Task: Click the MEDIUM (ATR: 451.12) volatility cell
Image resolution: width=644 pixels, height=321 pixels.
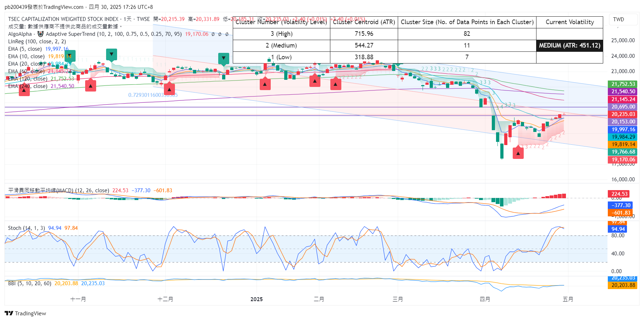Action: (x=569, y=45)
